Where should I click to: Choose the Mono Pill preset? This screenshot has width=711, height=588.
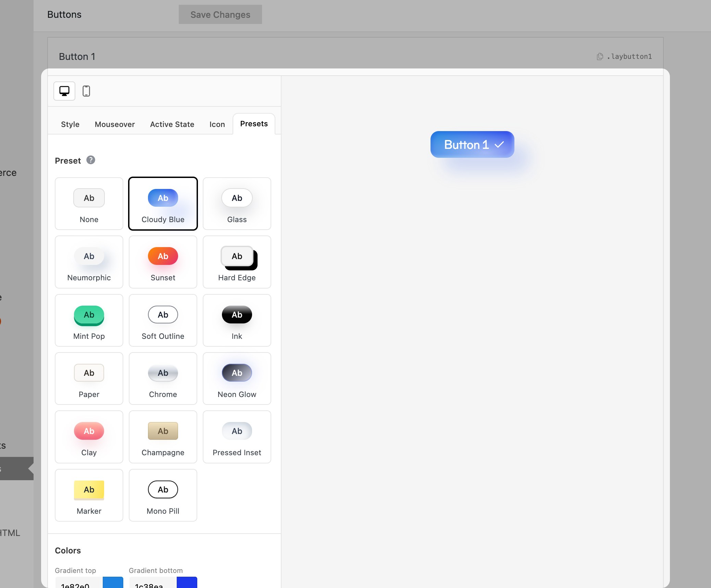(163, 495)
